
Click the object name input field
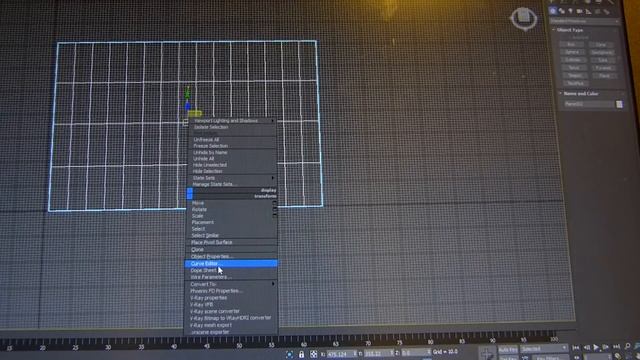(588, 104)
